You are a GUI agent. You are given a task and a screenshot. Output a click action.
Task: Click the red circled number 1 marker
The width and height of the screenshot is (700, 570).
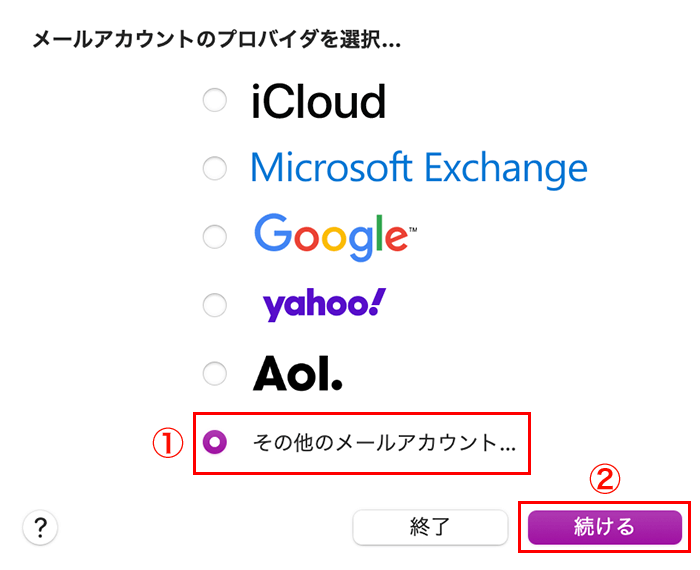[x=168, y=443]
